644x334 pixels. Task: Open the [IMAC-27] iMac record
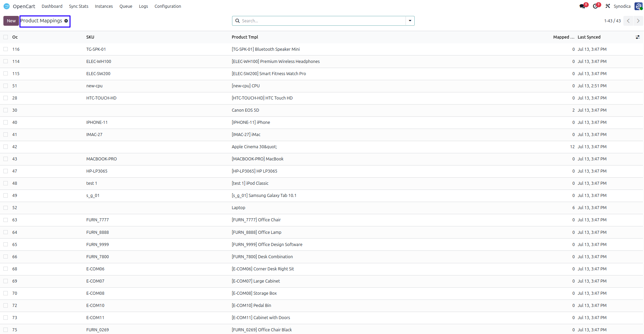tap(246, 135)
